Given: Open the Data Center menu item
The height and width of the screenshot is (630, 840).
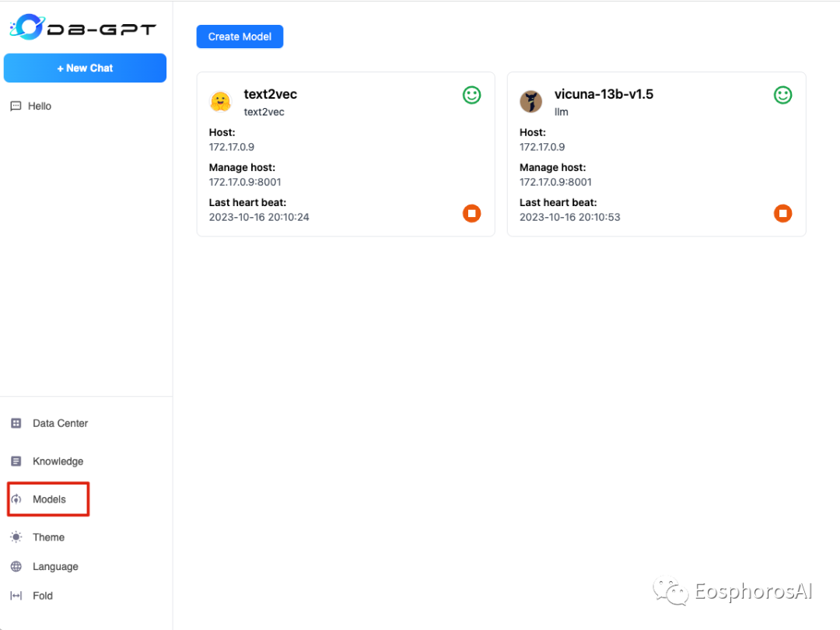Looking at the screenshot, I should (60, 423).
